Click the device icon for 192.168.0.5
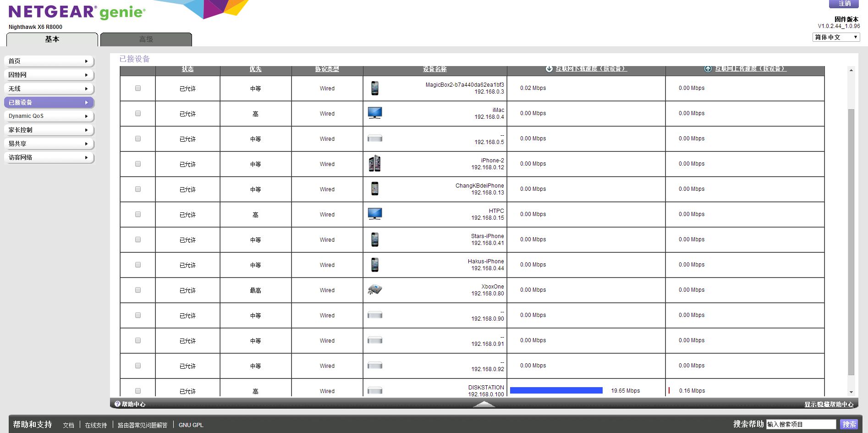The image size is (868, 433). point(375,139)
